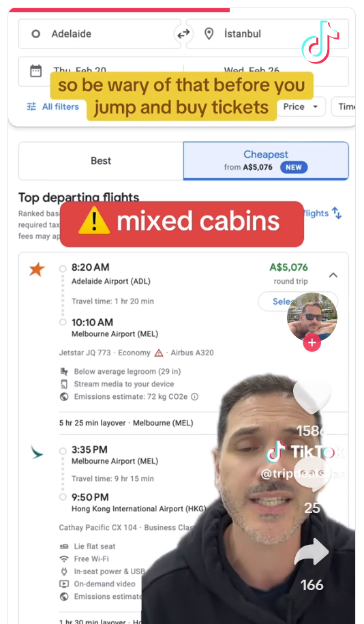
Task: Tap the share arrow icon
Action: point(312,552)
